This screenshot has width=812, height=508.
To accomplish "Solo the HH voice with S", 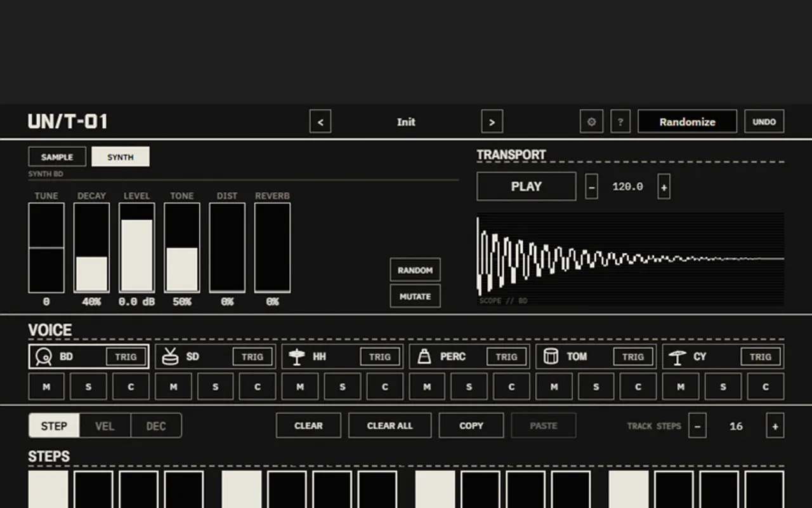I will pos(343,387).
